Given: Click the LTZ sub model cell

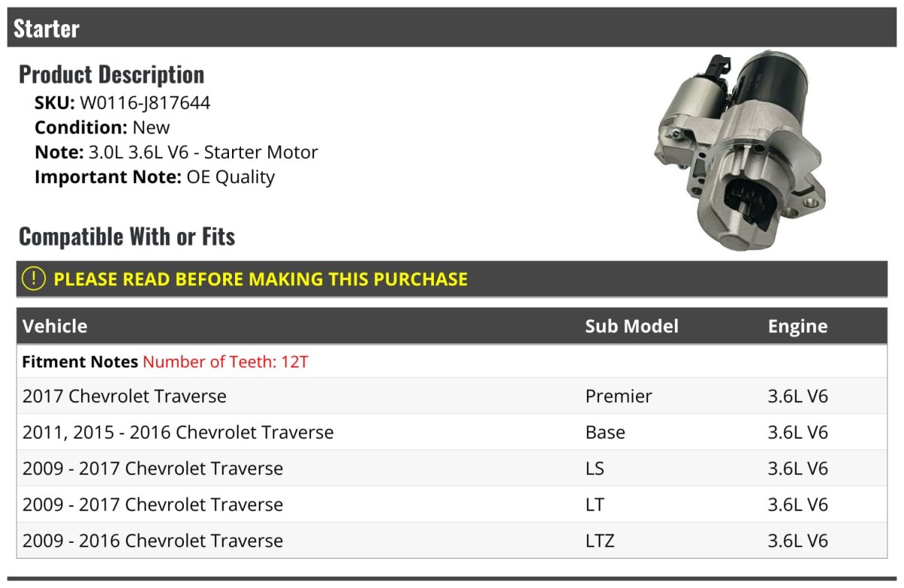Looking at the screenshot, I should 600,541.
